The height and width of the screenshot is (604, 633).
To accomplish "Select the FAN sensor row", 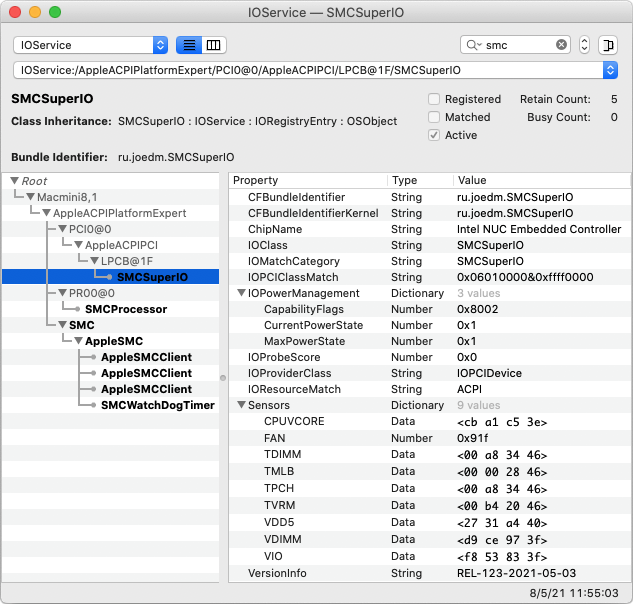I will (430, 438).
